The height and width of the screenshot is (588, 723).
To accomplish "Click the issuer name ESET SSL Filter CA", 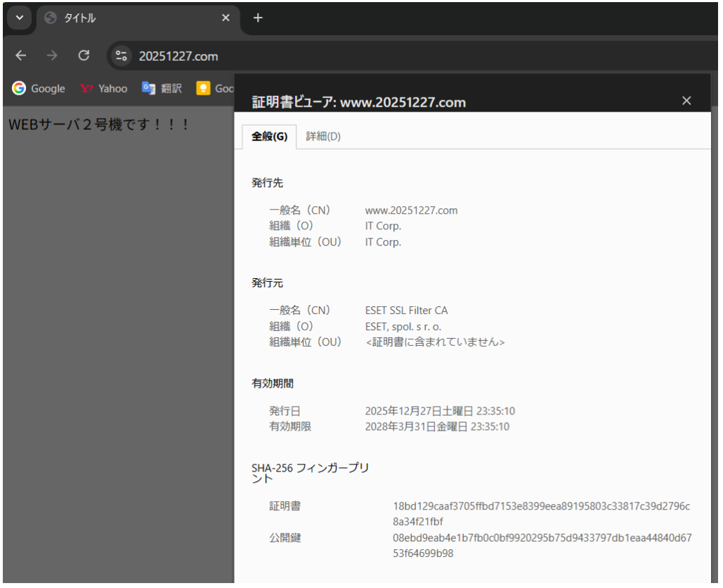I will point(406,311).
